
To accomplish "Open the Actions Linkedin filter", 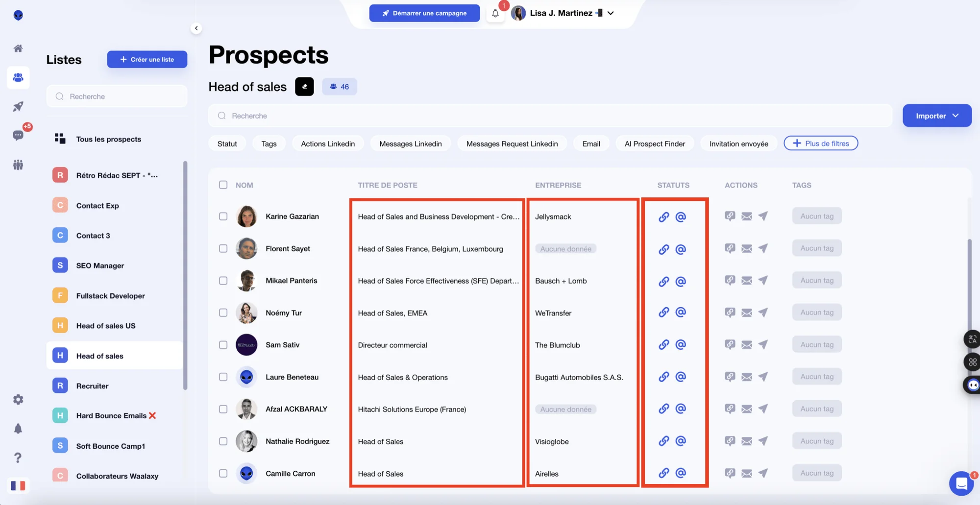I will coord(328,144).
